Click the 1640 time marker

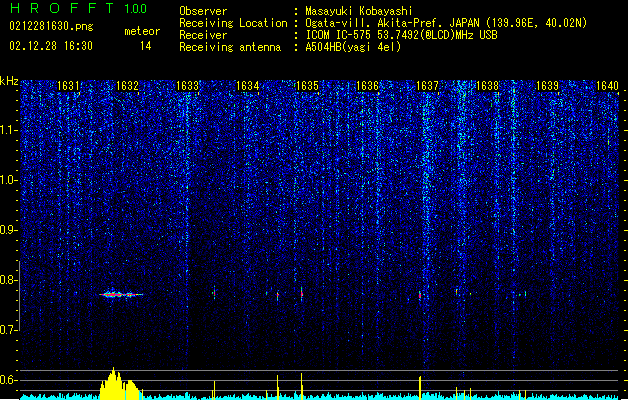coord(607,86)
